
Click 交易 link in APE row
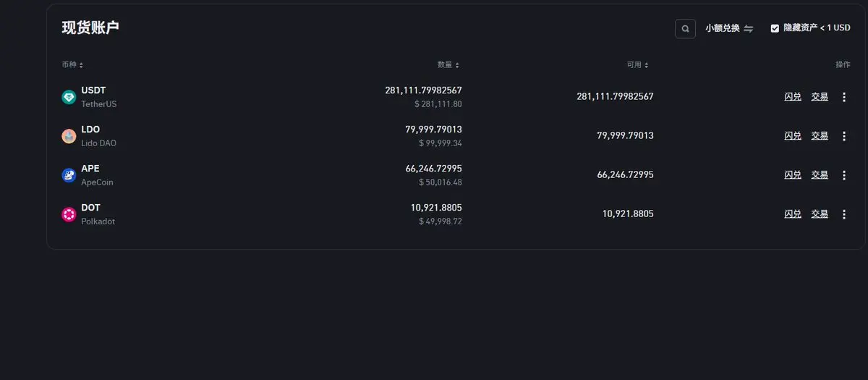[x=820, y=174]
